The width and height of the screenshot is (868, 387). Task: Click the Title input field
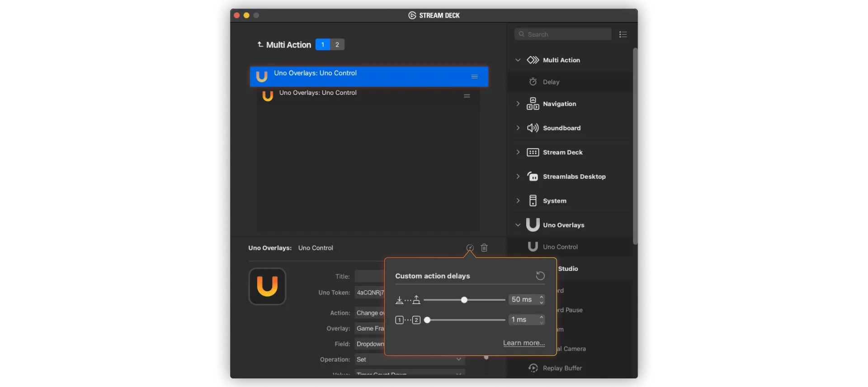pyautogui.click(x=369, y=276)
